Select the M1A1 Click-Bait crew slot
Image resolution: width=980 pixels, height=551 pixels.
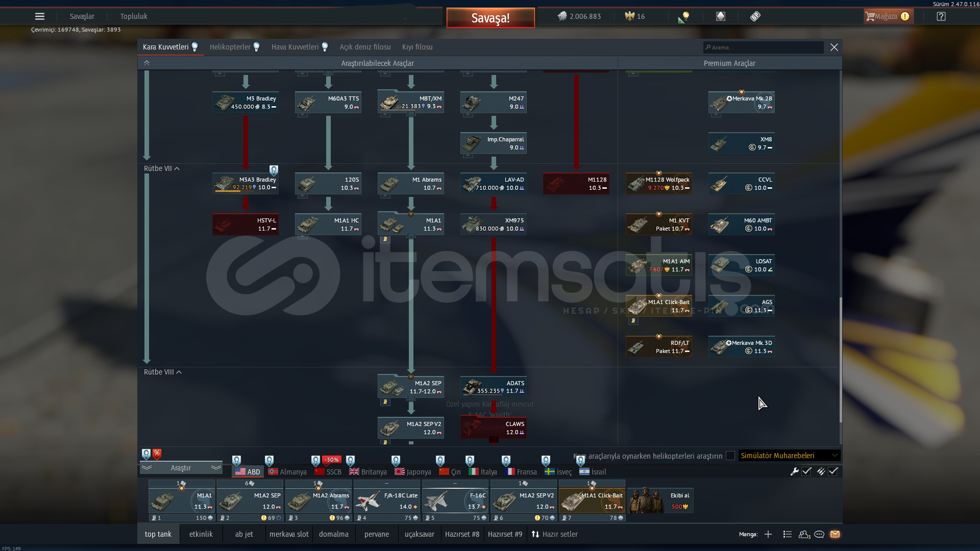(592, 500)
